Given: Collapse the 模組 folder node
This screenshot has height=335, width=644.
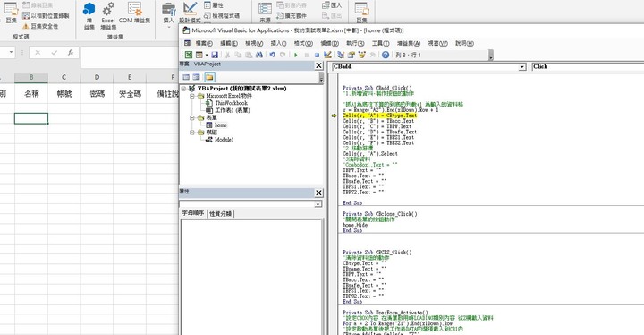Looking at the screenshot, I should (191, 133).
